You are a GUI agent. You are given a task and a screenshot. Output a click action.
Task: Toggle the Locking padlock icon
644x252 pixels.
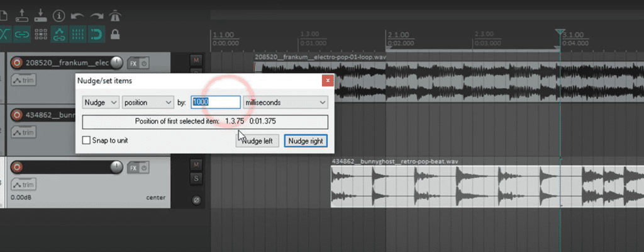point(115,34)
